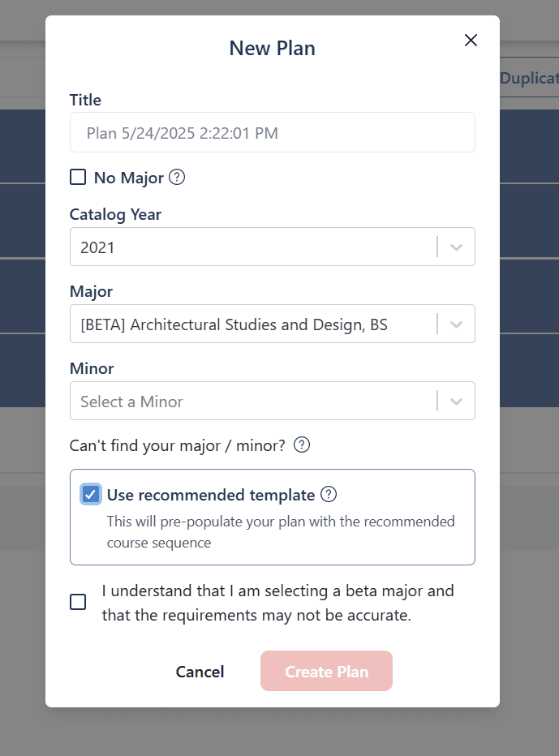This screenshot has width=559, height=756.
Task: Open the Minor dropdown chevron
Action: tap(454, 401)
